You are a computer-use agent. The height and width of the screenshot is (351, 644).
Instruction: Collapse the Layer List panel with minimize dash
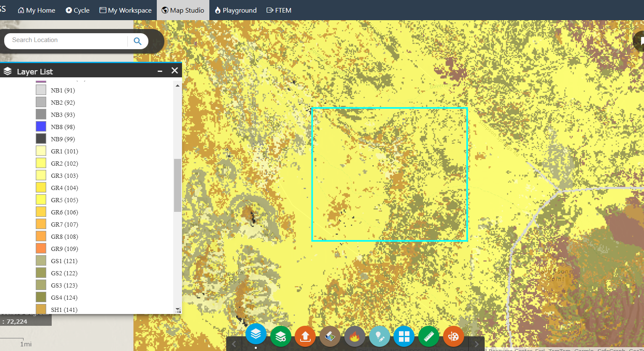tap(160, 71)
